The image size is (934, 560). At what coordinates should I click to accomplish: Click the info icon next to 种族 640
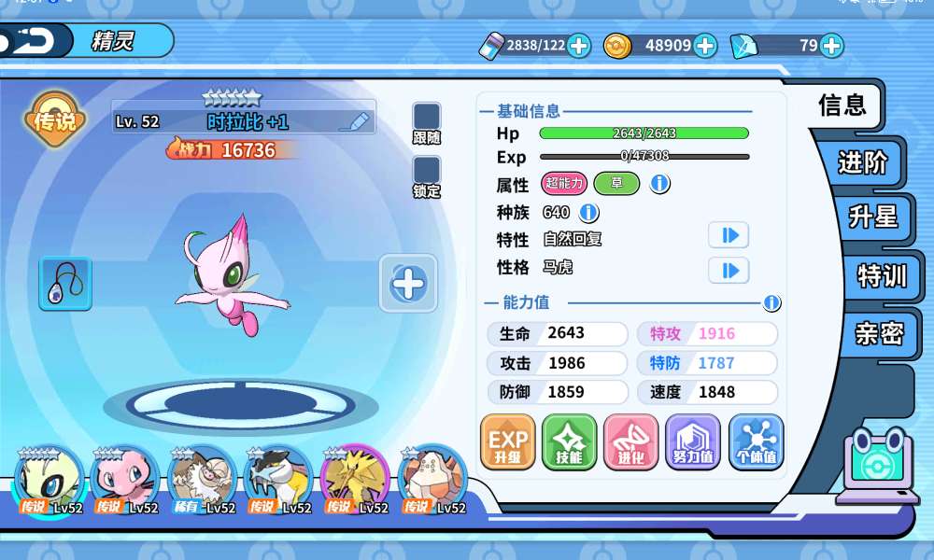pyautogui.click(x=588, y=213)
